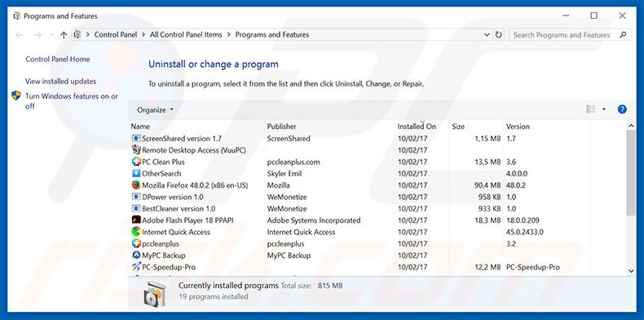Click the forward navigation arrow

[x=37, y=35]
